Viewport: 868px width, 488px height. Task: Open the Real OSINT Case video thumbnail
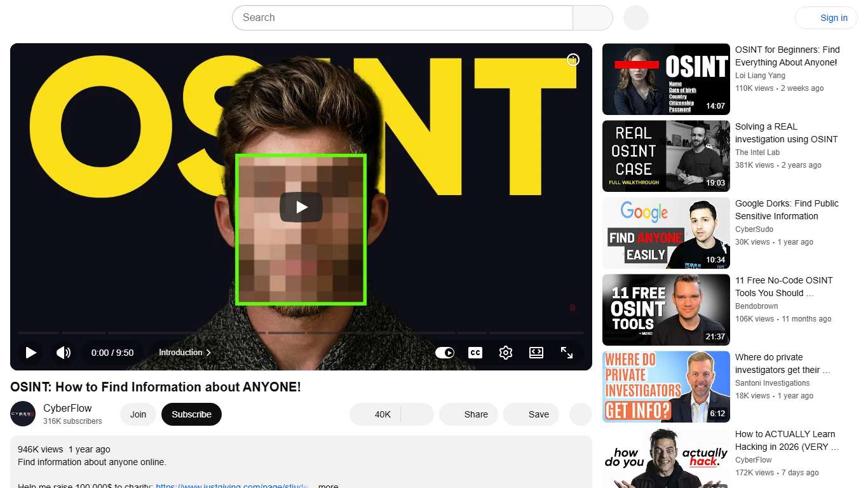pyautogui.click(x=665, y=156)
